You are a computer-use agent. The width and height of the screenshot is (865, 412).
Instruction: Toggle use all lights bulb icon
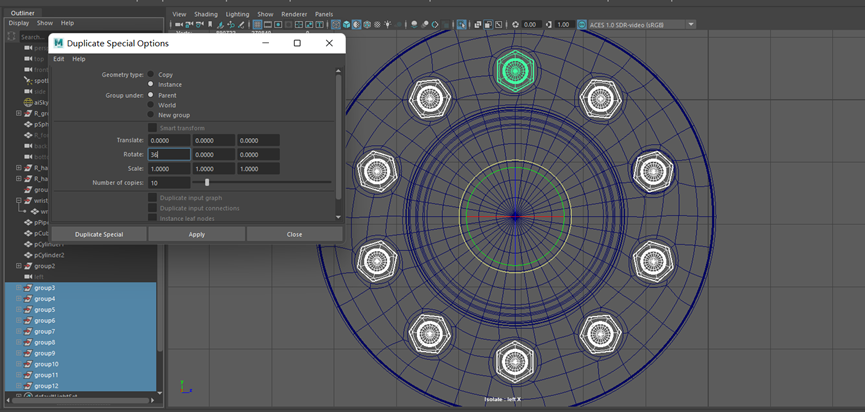click(x=387, y=24)
